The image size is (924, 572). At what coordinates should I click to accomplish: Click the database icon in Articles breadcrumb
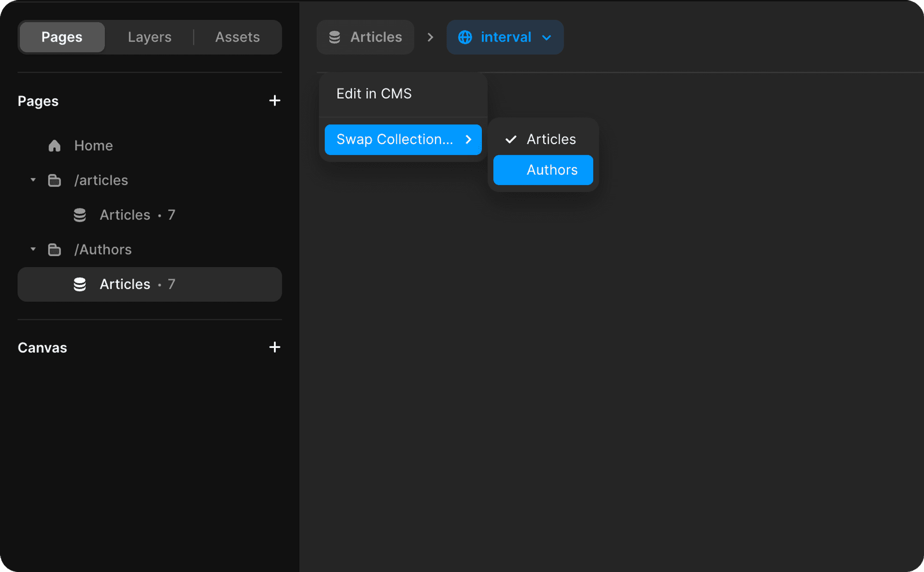click(x=334, y=37)
